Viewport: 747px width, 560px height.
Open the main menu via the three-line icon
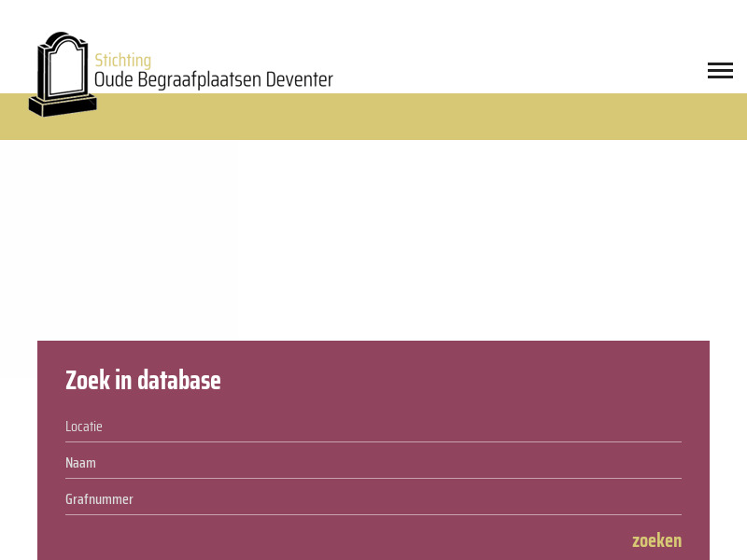[x=720, y=70]
